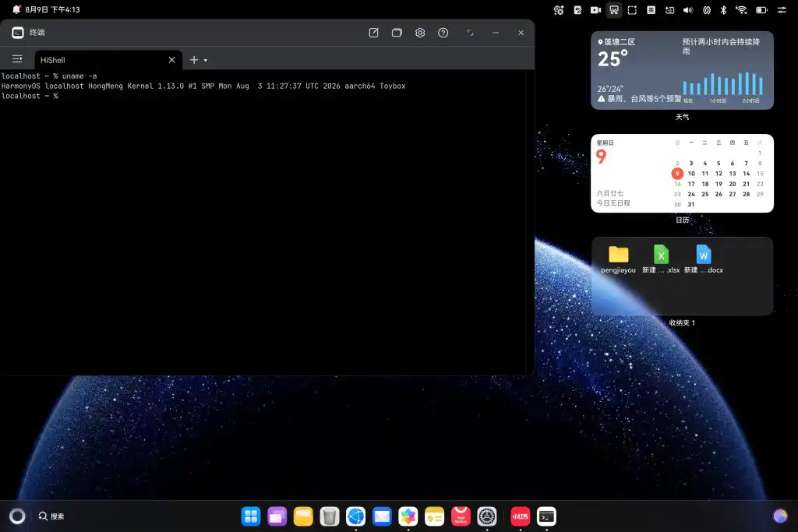The height and width of the screenshot is (532, 798).
Task: Open the quick note status icon
Action: click(x=577, y=10)
